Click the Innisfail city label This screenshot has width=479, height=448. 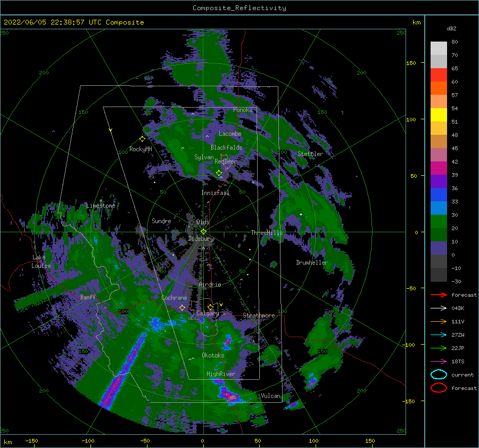click(215, 193)
